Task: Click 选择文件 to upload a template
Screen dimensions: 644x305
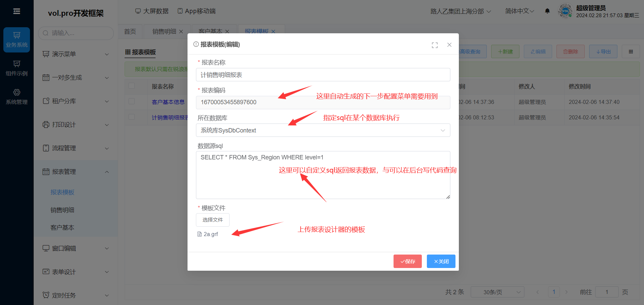Action: click(212, 220)
